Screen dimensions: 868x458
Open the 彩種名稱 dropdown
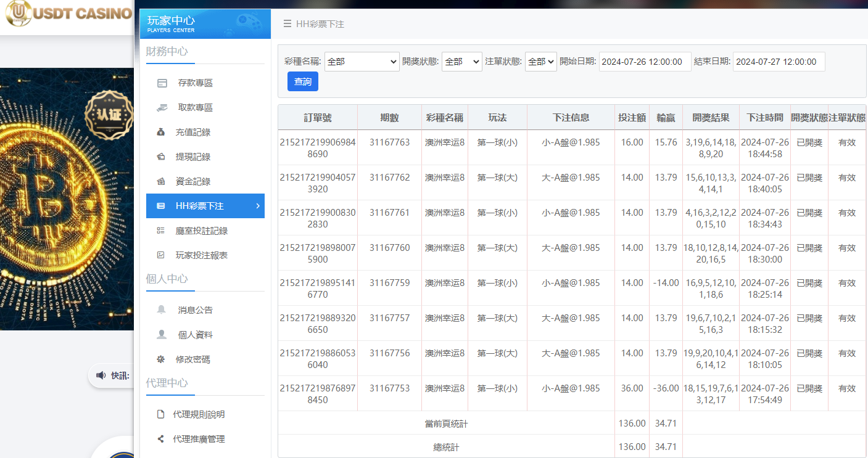362,62
